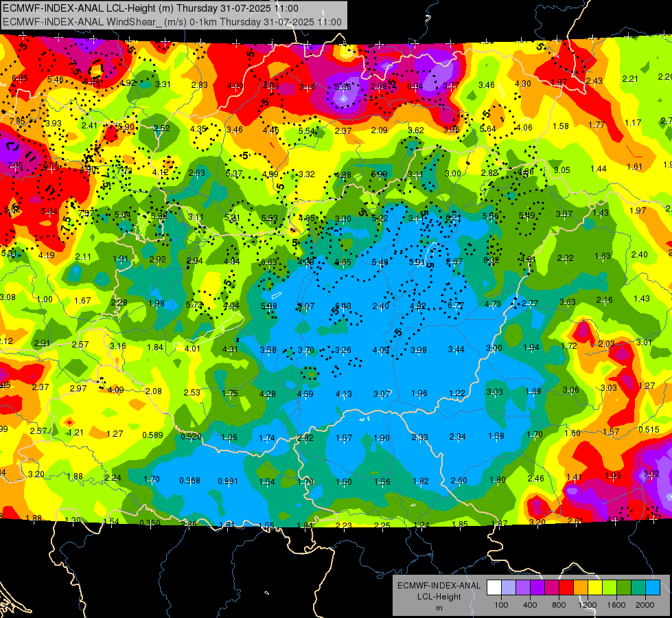Click the wind shear value 2.83
Image resolution: width=672 pixels, height=618 pixels.
[x=199, y=85]
